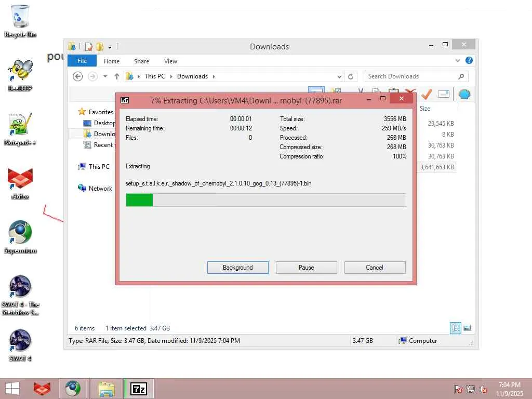The width and height of the screenshot is (532, 399).
Task: Select the Notepad++ desktop shortcut
Action: (20, 129)
